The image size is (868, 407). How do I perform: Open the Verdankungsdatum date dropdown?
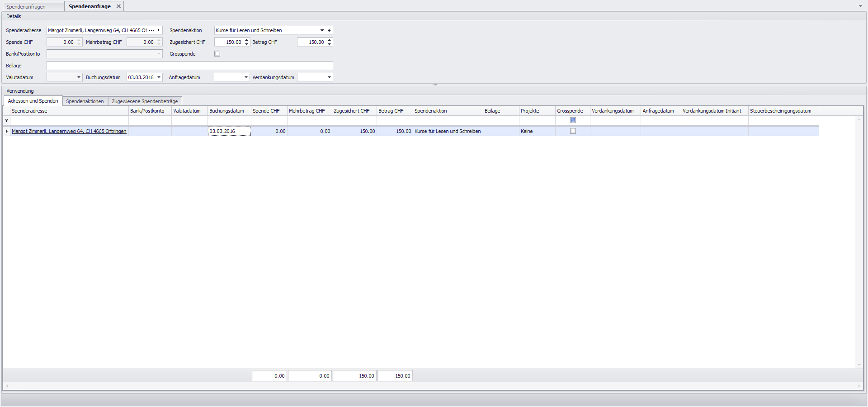tap(329, 77)
